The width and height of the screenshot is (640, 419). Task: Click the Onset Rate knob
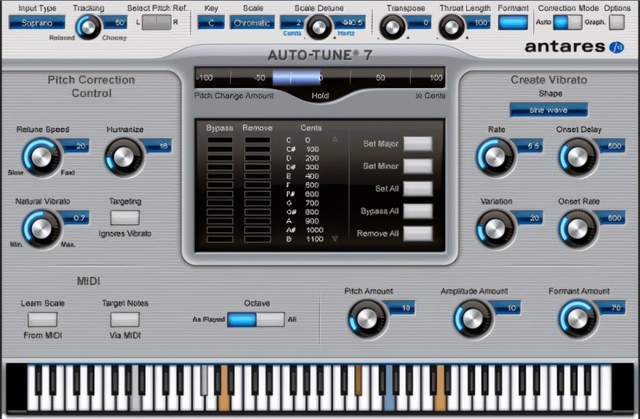click(x=578, y=229)
